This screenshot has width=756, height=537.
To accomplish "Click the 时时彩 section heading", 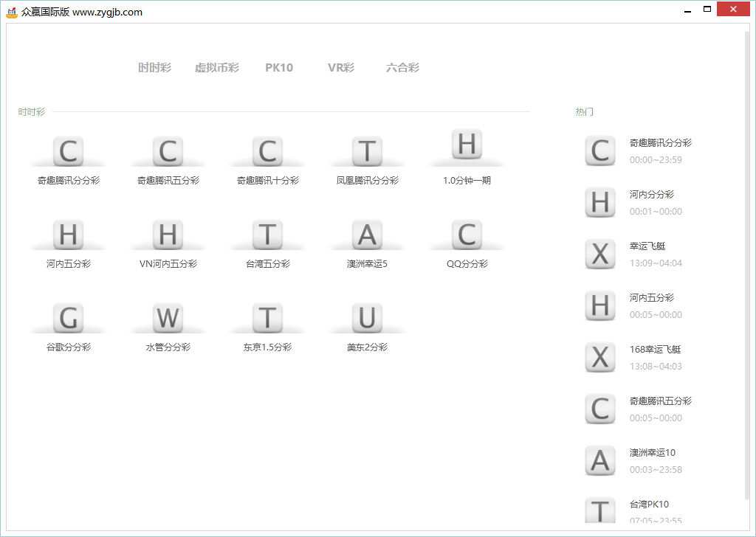I will click(x=31, y=111).
